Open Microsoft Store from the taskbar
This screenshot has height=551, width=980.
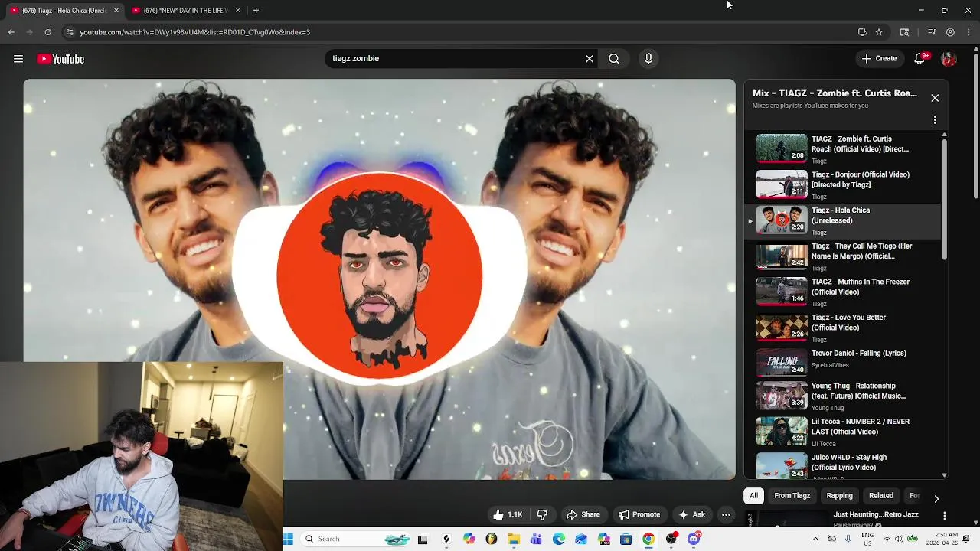tap(626, 539)
